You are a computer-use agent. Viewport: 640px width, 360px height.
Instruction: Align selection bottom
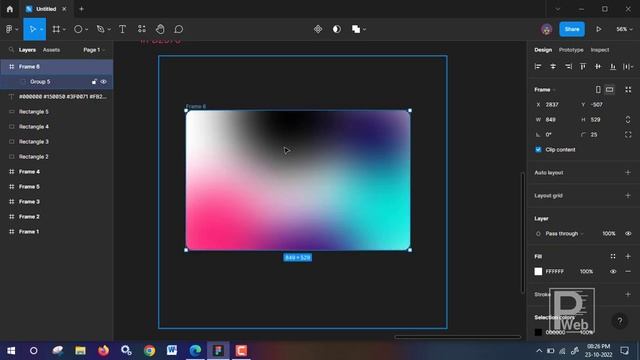pos(613,67)
